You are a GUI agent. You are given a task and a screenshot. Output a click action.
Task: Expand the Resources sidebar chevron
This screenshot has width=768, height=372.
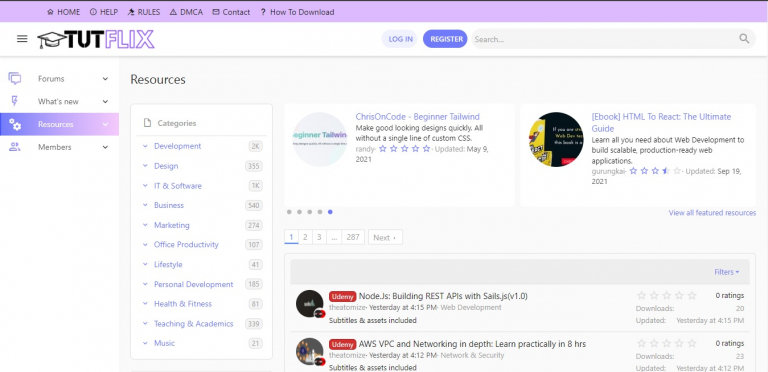point(105,124)
